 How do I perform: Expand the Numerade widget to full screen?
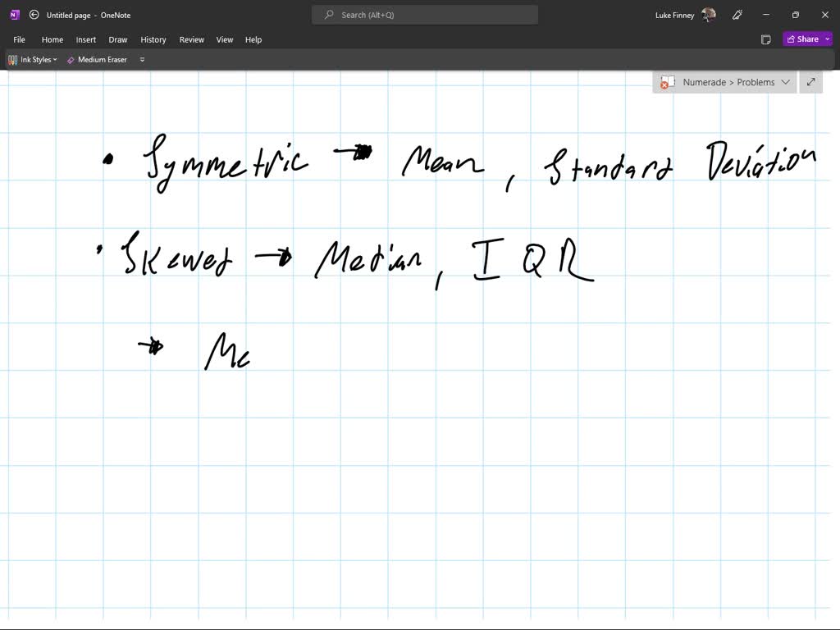810,82
